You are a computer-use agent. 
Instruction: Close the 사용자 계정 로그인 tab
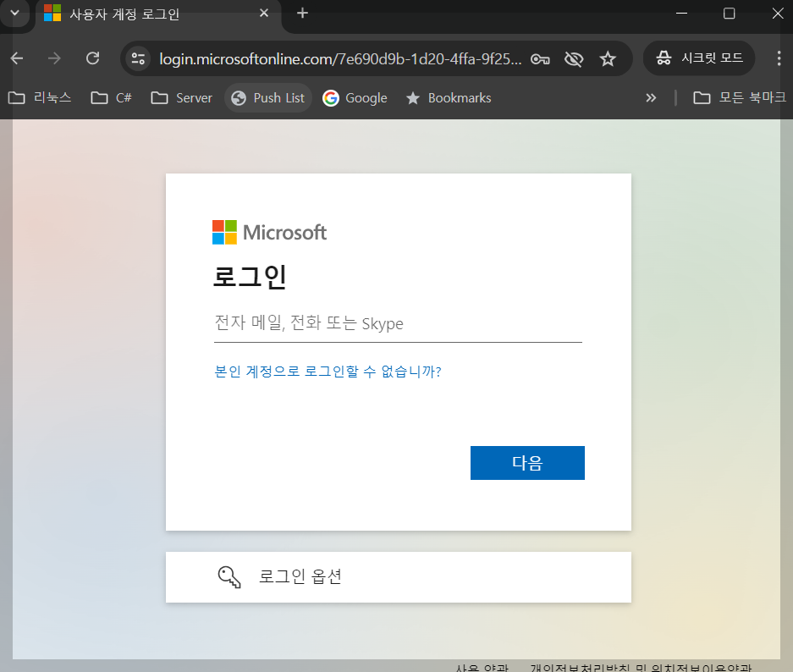[x=264, y=14]
